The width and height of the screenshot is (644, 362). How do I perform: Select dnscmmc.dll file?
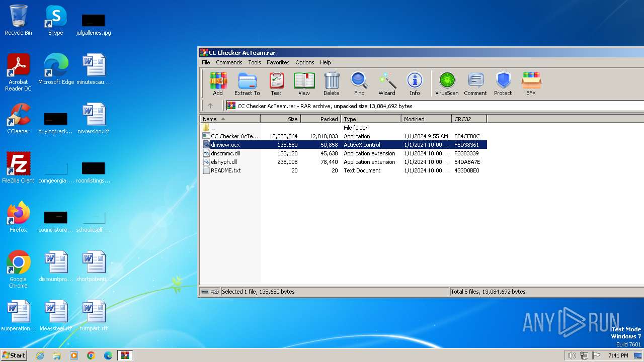pos(344,153)
